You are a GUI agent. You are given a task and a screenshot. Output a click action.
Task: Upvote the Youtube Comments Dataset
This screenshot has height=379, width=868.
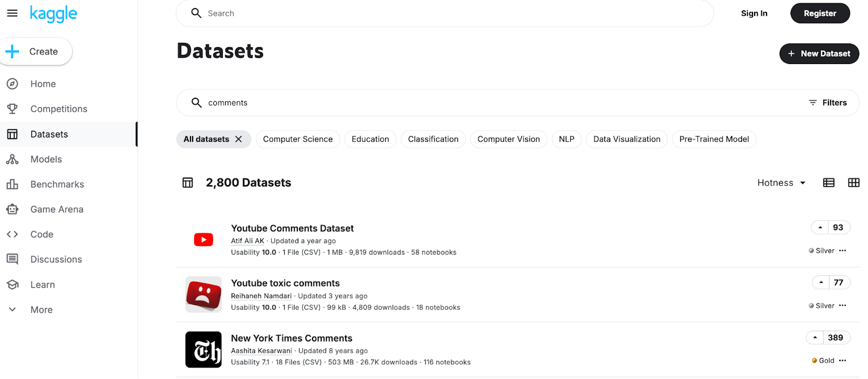820,228
